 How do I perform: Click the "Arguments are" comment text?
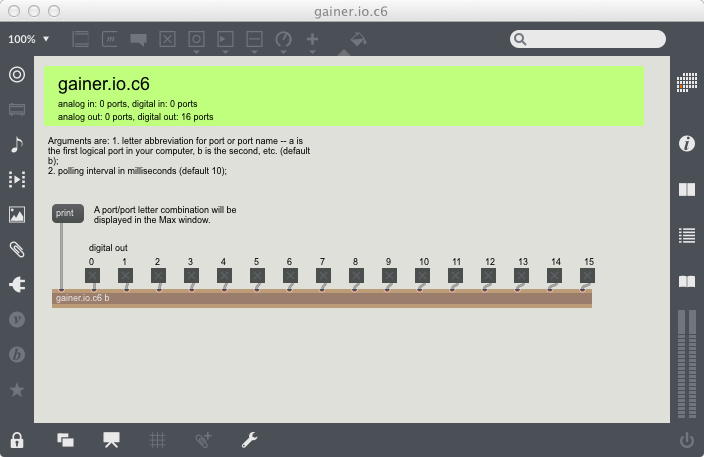click(x=179, y=156)
